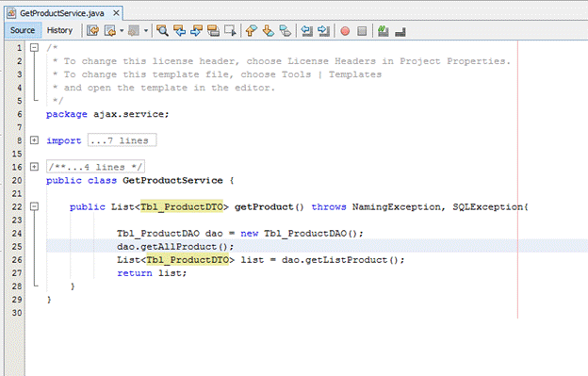Click comment 'To change this template file'
Image resolution: width=588 pixels, height=376 pixels.
(x=146, y=74)
